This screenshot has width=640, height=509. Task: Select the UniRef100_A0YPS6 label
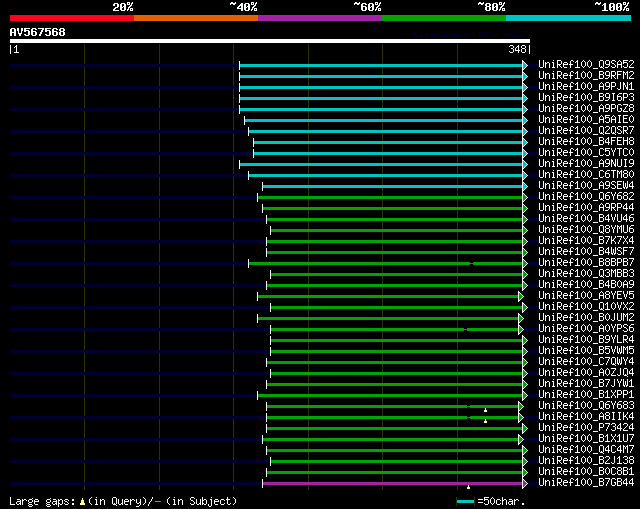586,329
